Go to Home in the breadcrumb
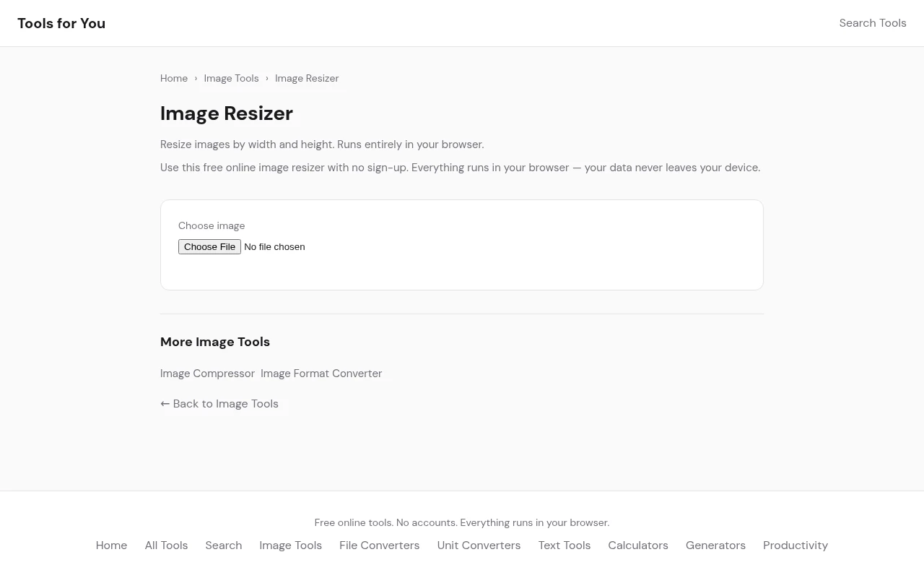The image size is (924, 578). point(174,78)
